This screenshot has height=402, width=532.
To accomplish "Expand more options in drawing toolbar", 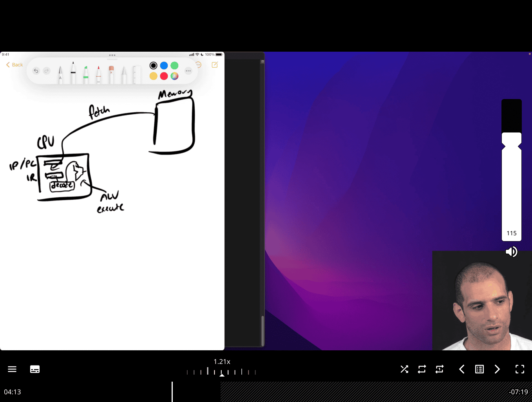I will pyautogui.click(x=188, y=71).
